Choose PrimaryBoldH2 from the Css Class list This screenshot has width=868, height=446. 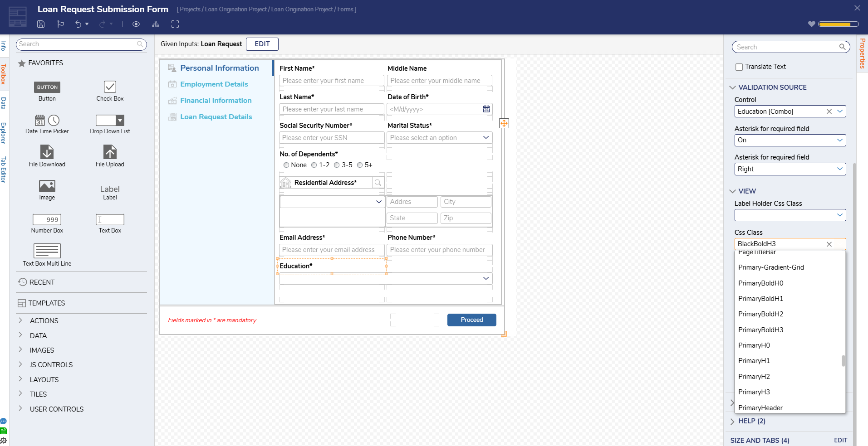tap(760, 314)
